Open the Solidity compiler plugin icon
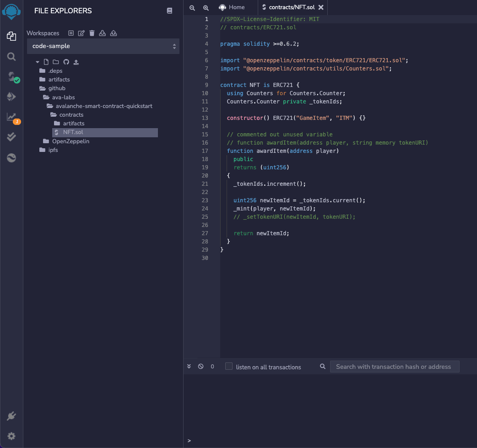 click(x=11, y=76)
